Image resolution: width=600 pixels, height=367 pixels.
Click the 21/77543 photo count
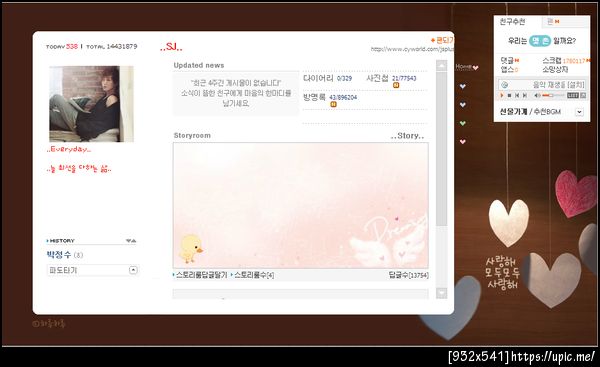pos(404,78)
